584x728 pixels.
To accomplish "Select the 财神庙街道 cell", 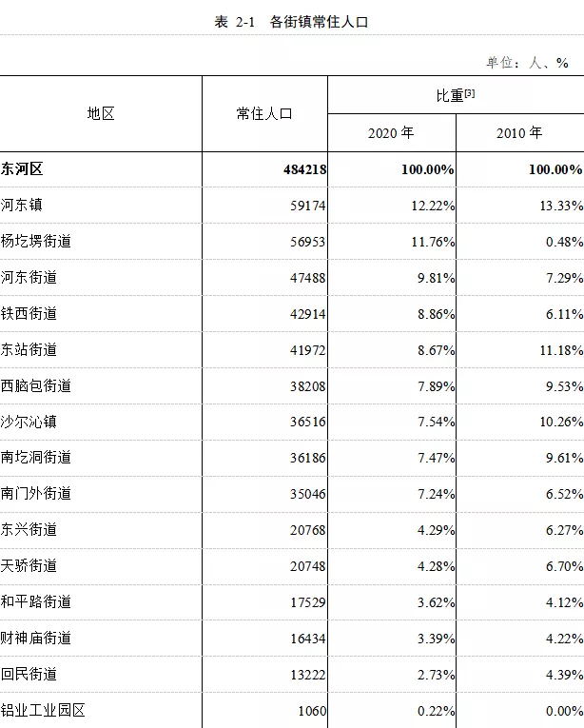I will click(x=36, y=638).
